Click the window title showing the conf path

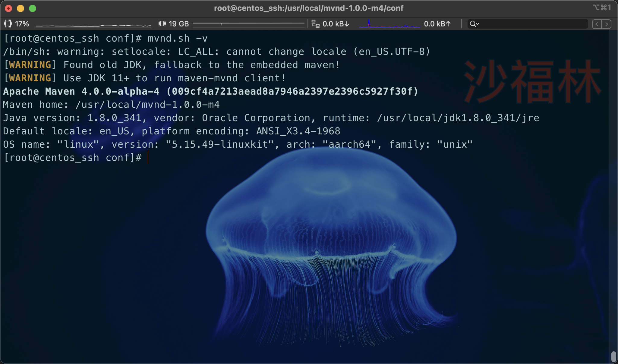tap(309, 8)
